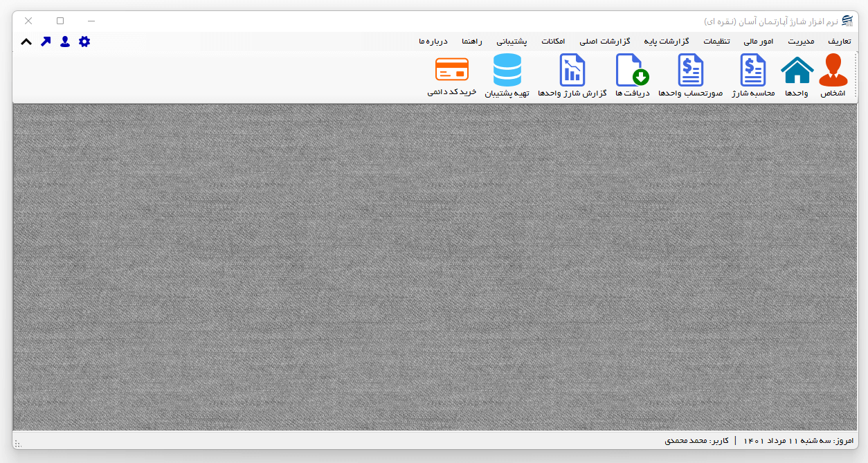Open the راهنما menu
The height and width of the screenshot is (463, 868).
pos(472,42)
